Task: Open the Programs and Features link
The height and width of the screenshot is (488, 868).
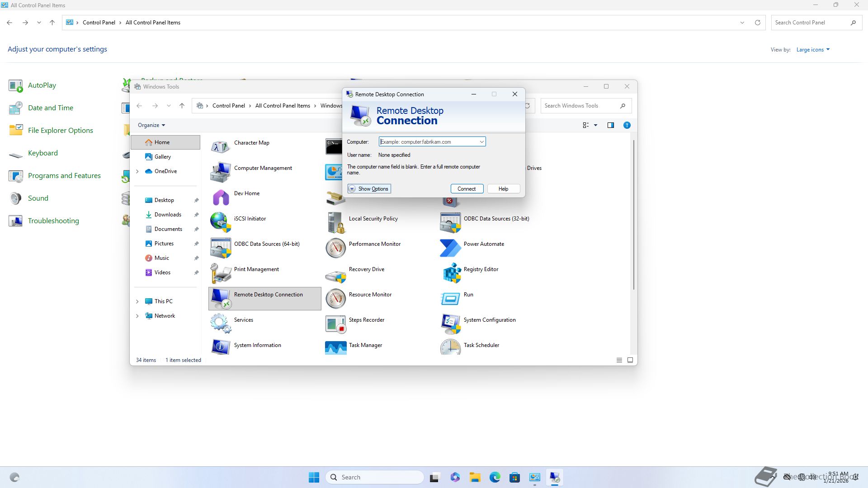Action: 64,176
